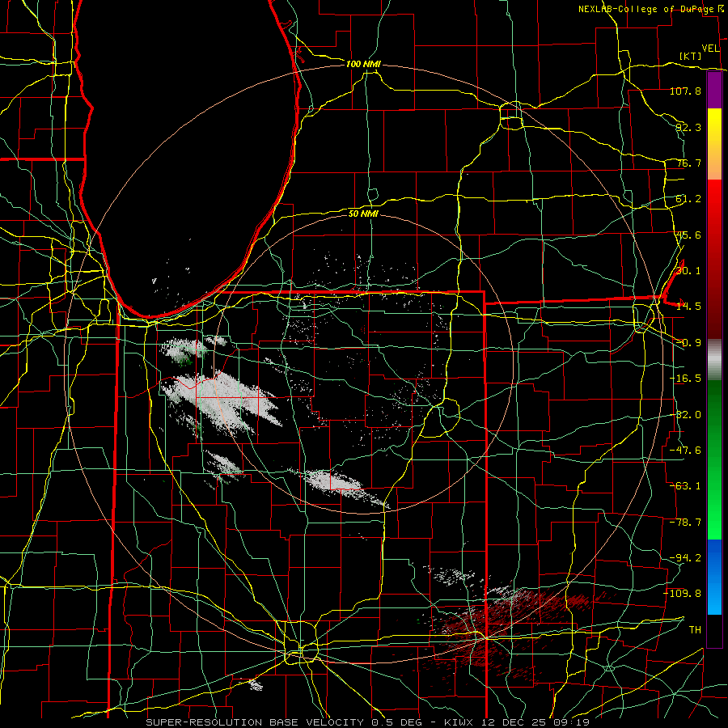Click the 76.7 legend value

pyautogui.click(x=688, y=163)
